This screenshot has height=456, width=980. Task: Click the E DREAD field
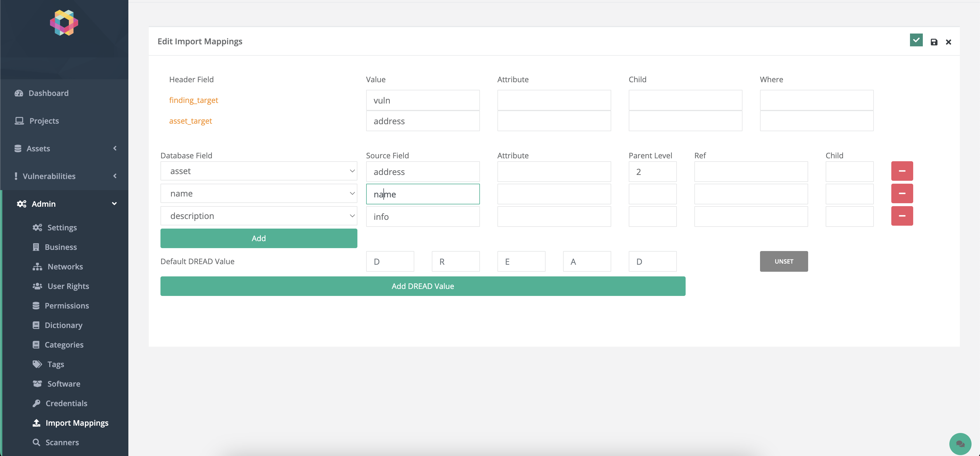[x=521, y=262]
